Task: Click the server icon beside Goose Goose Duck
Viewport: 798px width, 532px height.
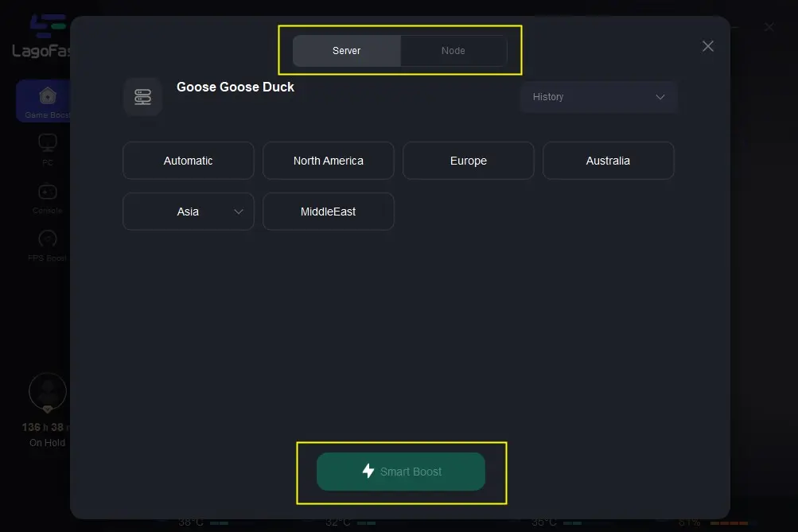Action: [143, 97]
